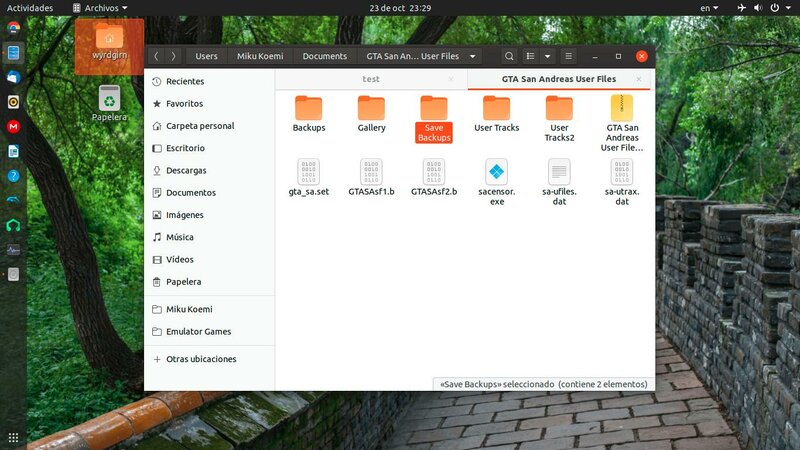Navigate to Documents in the path bar

tap(324, 56)
